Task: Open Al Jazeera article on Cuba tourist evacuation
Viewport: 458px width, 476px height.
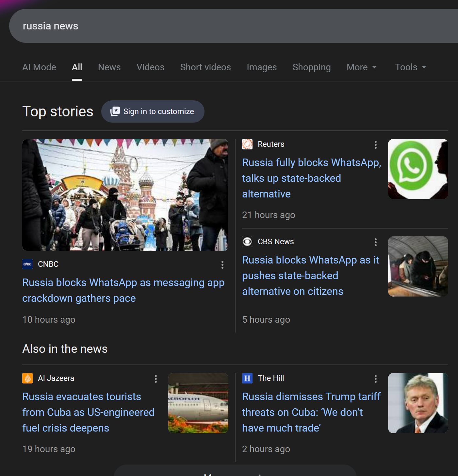Action: (88, 412)
